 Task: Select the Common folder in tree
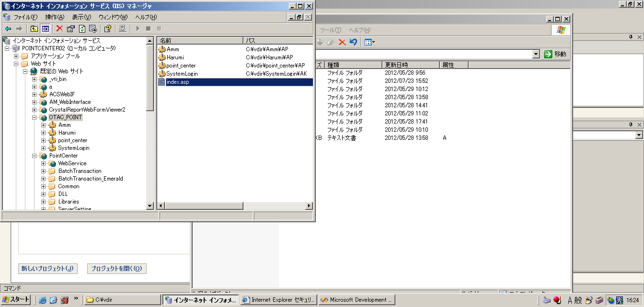coord(69,186)
